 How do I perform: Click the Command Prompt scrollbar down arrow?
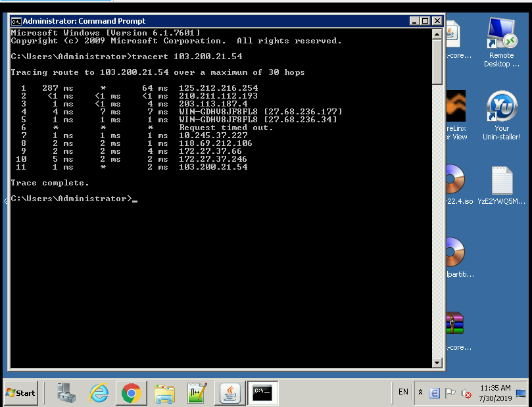[x=437, y=362]
